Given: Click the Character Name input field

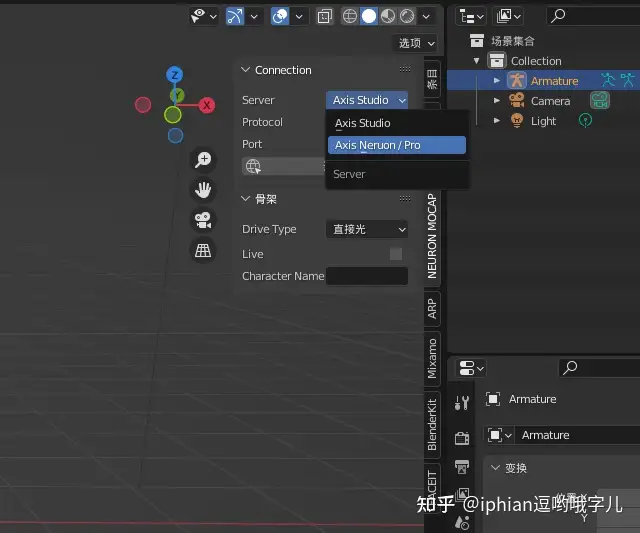Looking at the screenshot, I should pos(367,276).
